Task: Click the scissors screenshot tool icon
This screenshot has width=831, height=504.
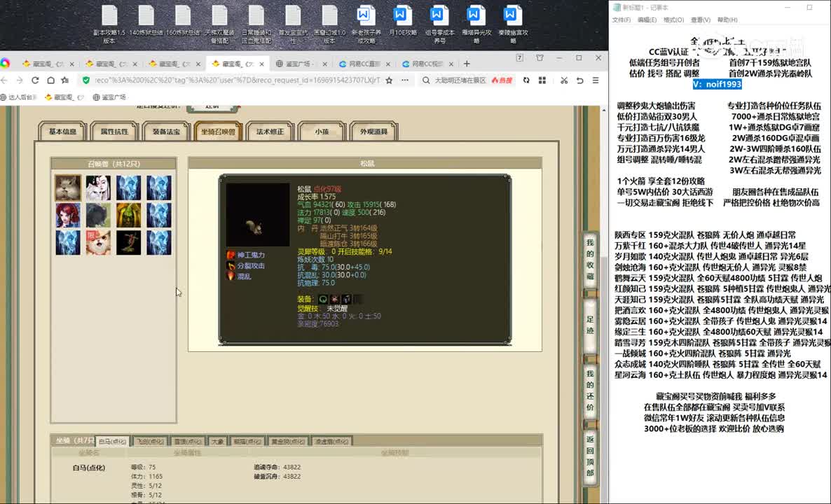Action: 564,80
